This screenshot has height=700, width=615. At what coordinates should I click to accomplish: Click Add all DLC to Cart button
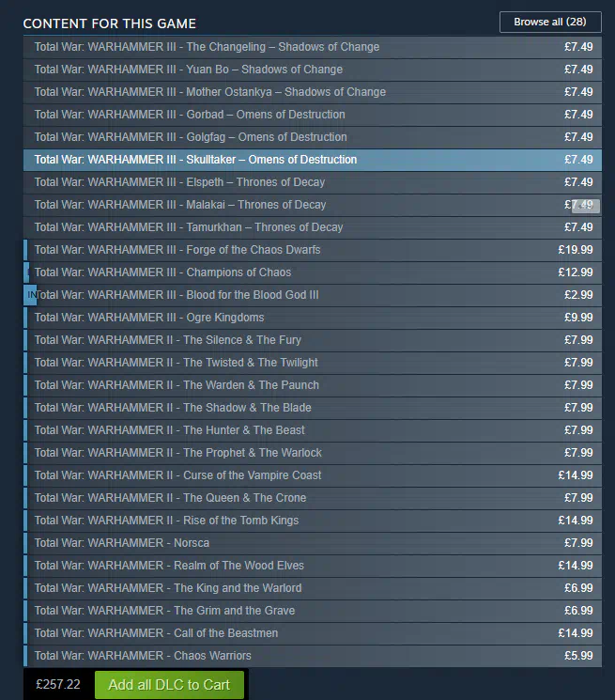[169, 685]
